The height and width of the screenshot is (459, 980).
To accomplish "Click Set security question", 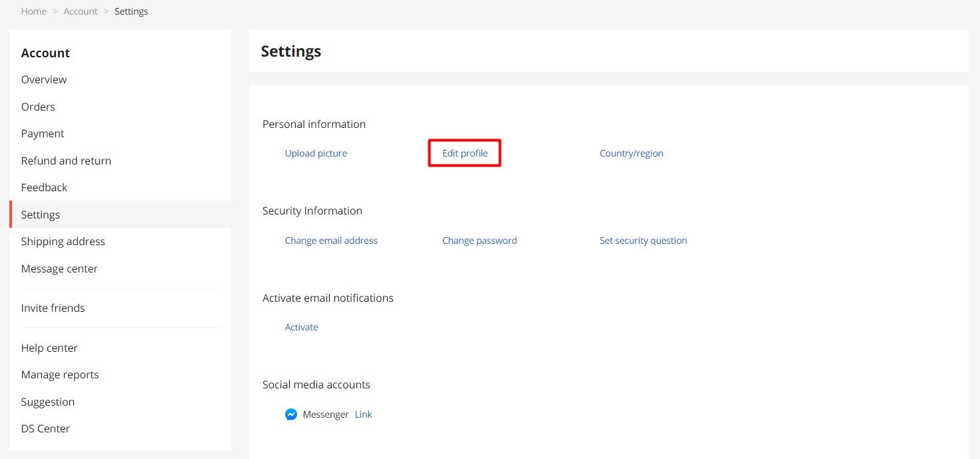I will (643, 240).
